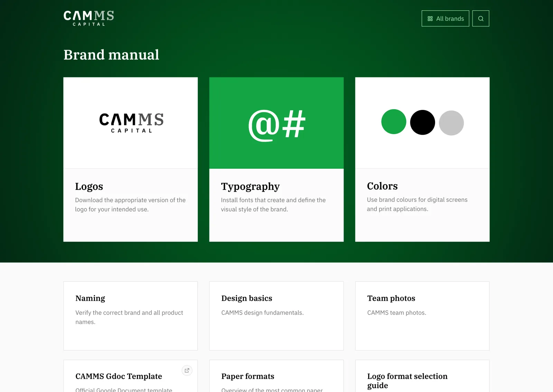The height and width of the screenshot is (392, 553).
Task: Open the Naming card
Action: (131, 316)
